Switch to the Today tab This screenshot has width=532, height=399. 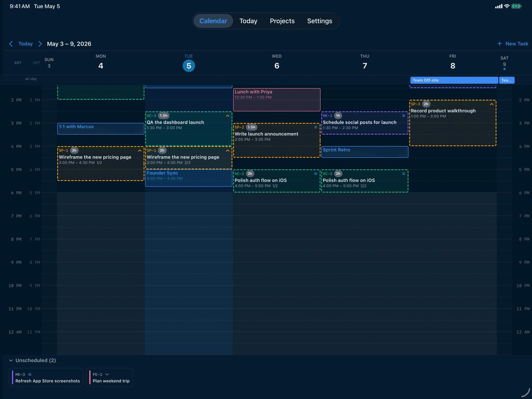point(248,21)
